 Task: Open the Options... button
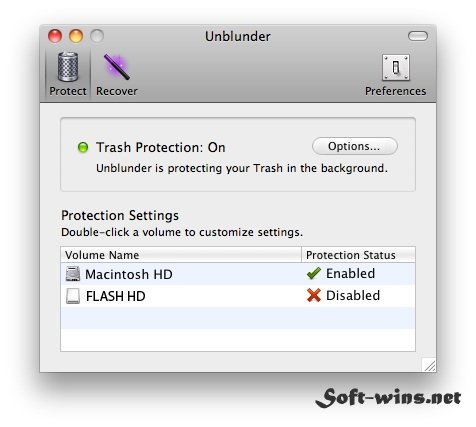tap(355, 146)
